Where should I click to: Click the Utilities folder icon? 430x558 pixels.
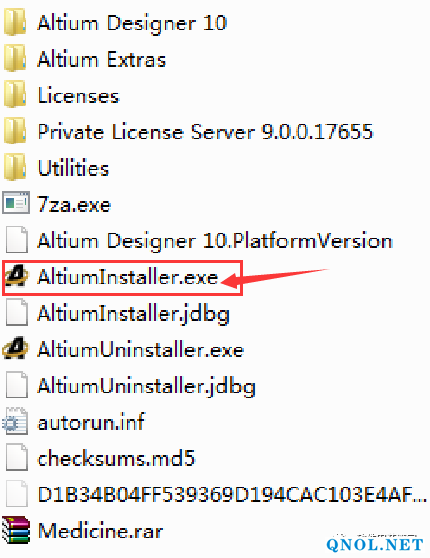15,168
